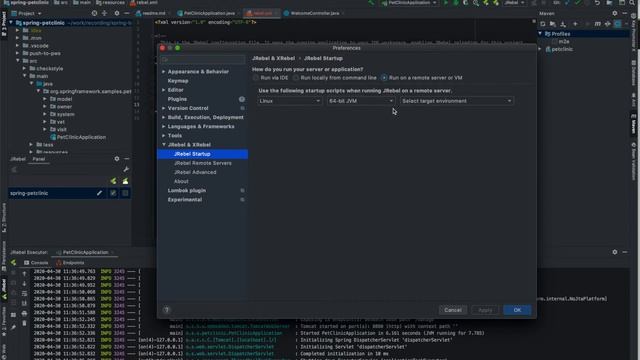Click the scroll down arrow in console

(x=24, y=283)
